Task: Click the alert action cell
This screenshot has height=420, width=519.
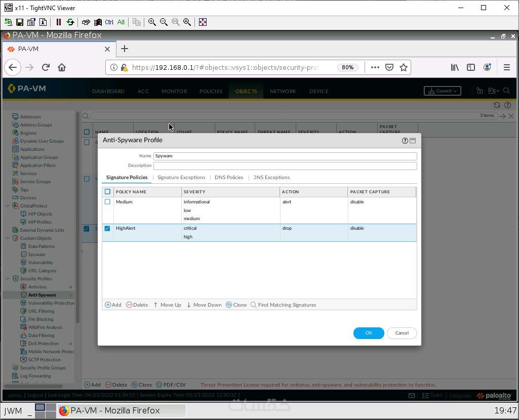Action: [x=287, y=202]
